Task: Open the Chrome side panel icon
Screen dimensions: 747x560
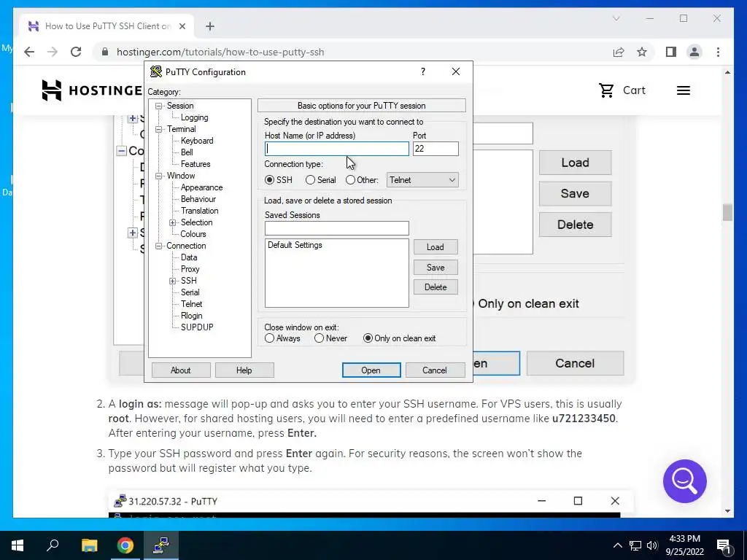Action: tap(671, 52)
